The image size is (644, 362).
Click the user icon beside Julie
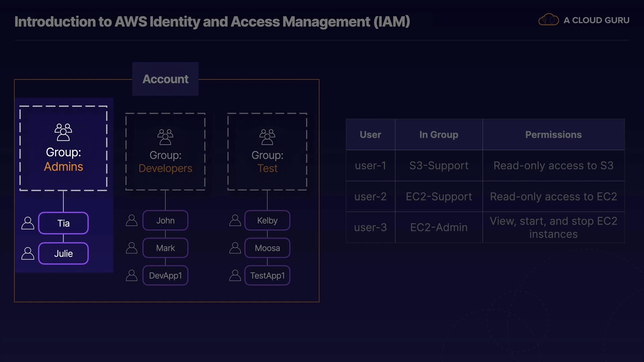[x=28, y=253]
